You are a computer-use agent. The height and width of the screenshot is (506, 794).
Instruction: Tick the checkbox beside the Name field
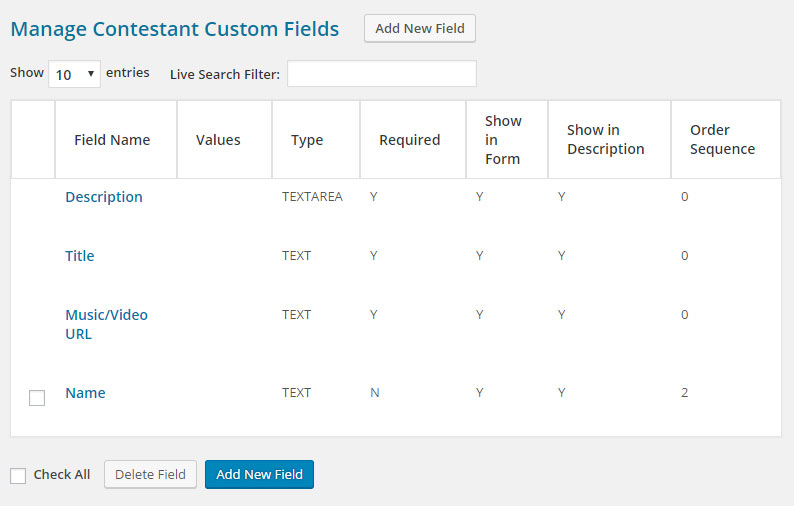pos(37,398)
